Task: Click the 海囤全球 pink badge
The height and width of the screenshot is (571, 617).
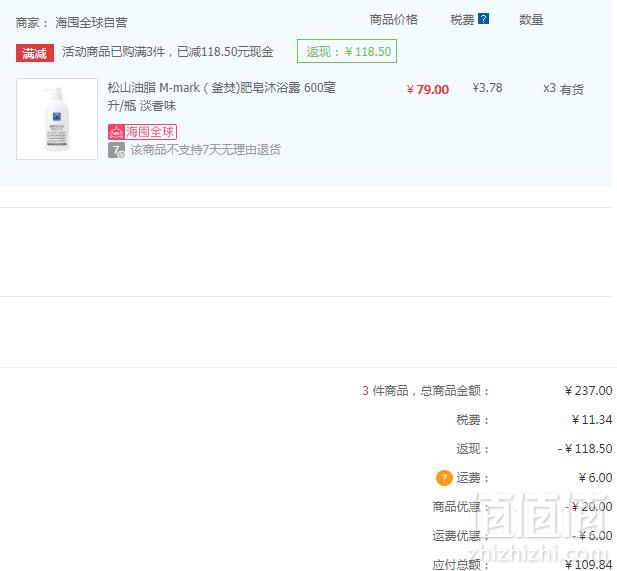Action: tap(142, 132)
